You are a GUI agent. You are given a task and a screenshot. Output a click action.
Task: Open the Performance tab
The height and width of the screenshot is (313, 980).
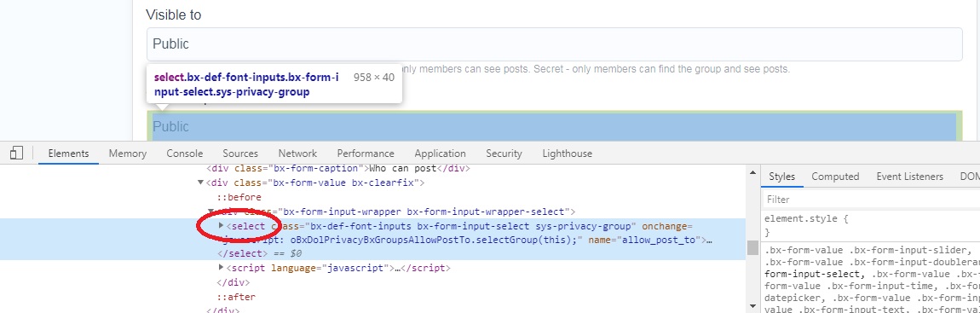[366, 154]
